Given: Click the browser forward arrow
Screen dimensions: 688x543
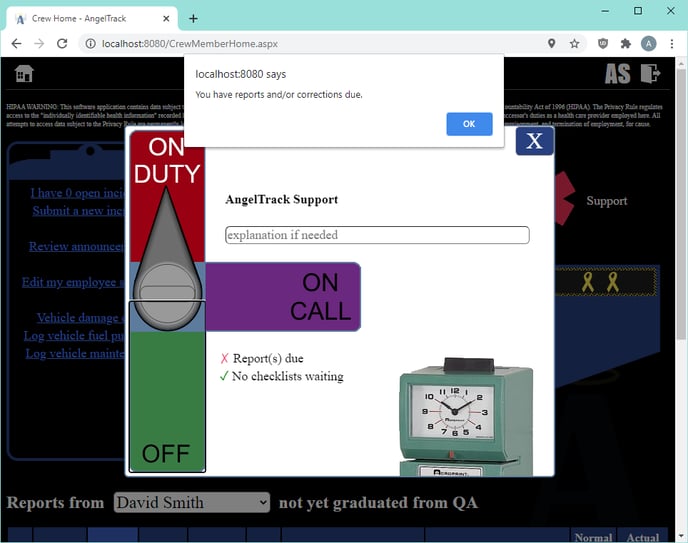Looking at the screenshot, I should [x=39, y=43].
